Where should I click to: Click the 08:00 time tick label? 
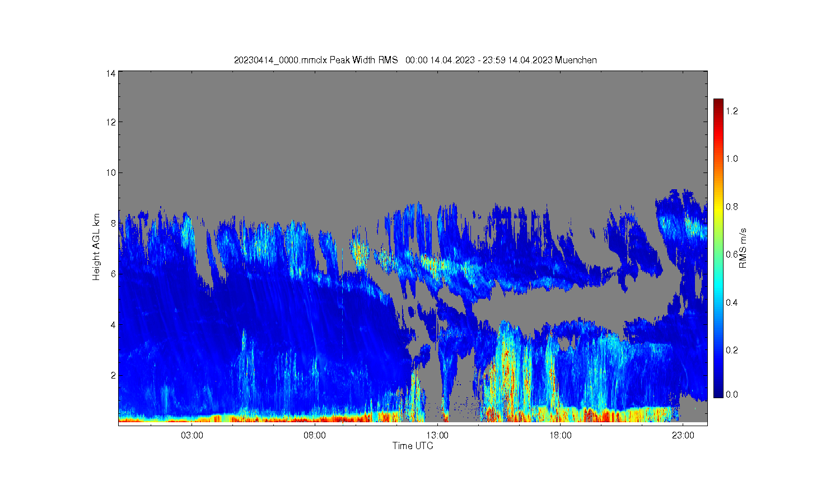click(x=315, y=435)
